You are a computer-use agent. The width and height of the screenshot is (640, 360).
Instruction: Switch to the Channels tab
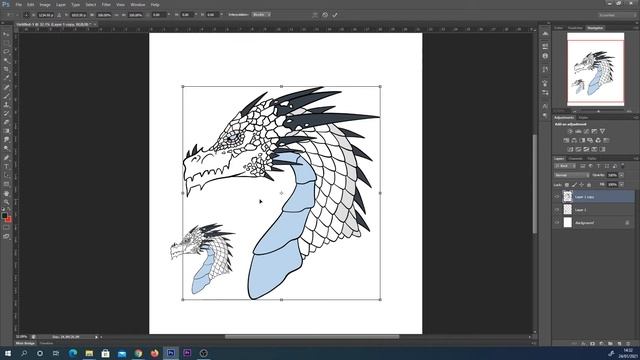576,158
